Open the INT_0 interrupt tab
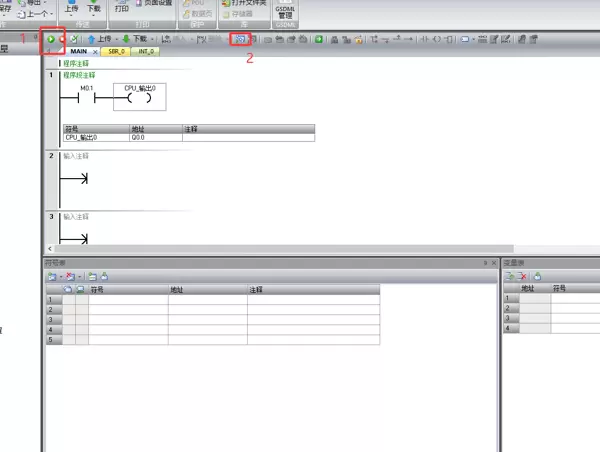The image size is (600, 452). [146, 50]
